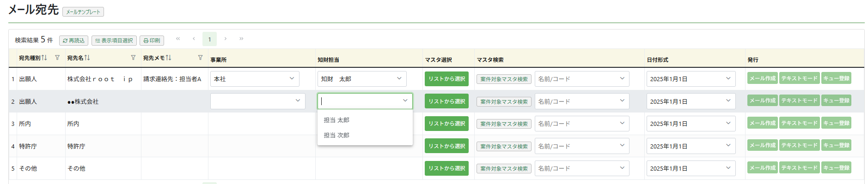Open filter icon for 宛先種別 column
Image resolution: width=868 pixels, height=184 pixels.
(57, 58)
